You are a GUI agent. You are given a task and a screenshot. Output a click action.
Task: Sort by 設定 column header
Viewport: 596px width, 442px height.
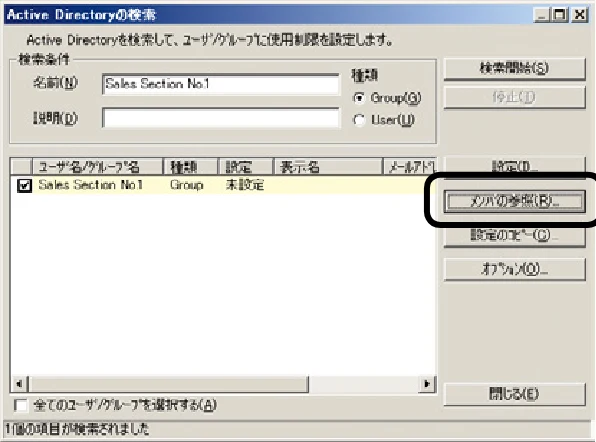pyautogui.click(x=246, y=167)
